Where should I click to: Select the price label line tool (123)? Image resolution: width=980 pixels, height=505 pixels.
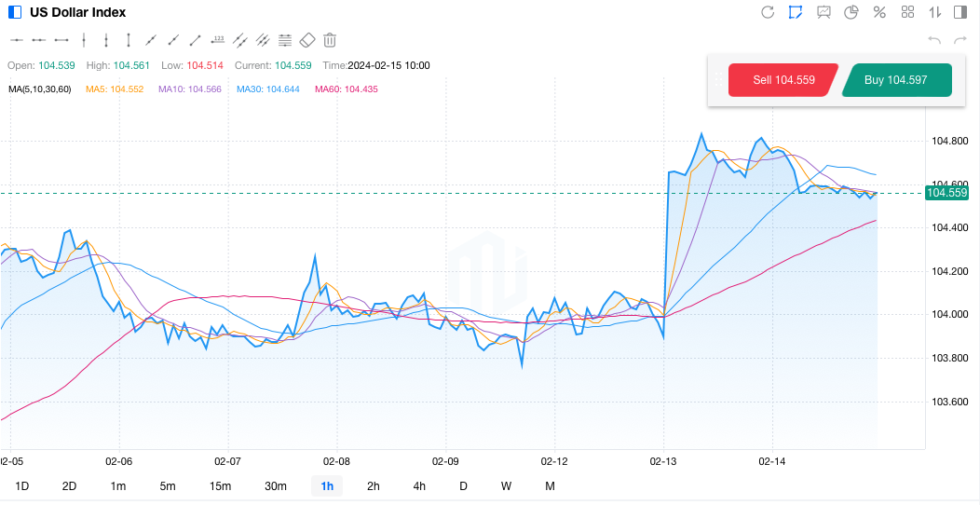[218, 40]
